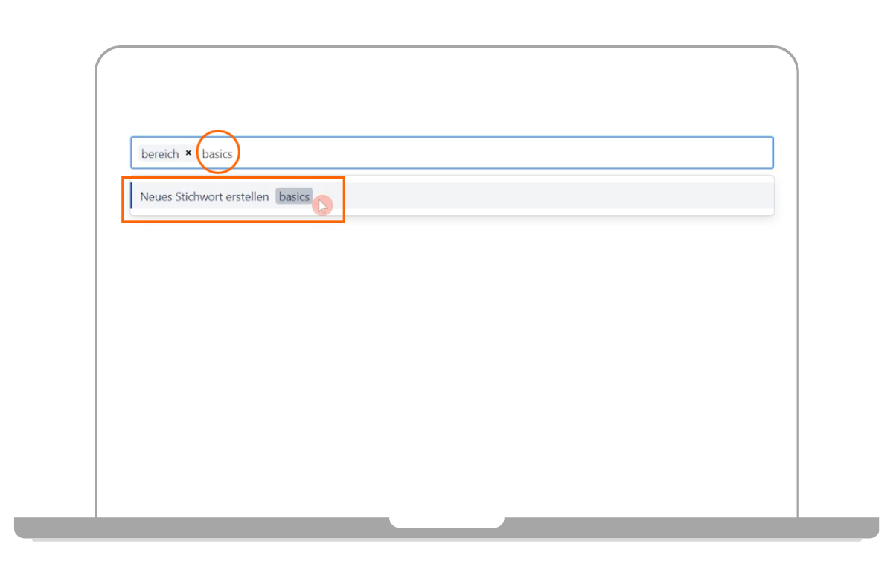Click the mouse pointer arrow icon in suggestion row
893x588 pixels.
pos(322,207)
